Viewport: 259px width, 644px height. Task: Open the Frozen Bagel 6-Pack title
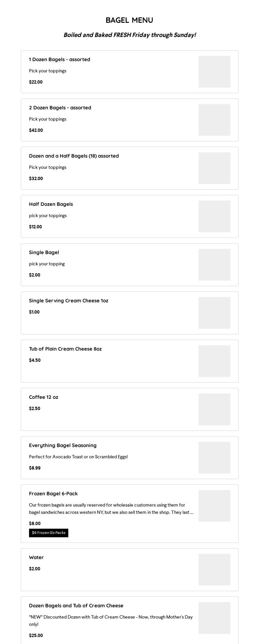click(x=53, y=494)
